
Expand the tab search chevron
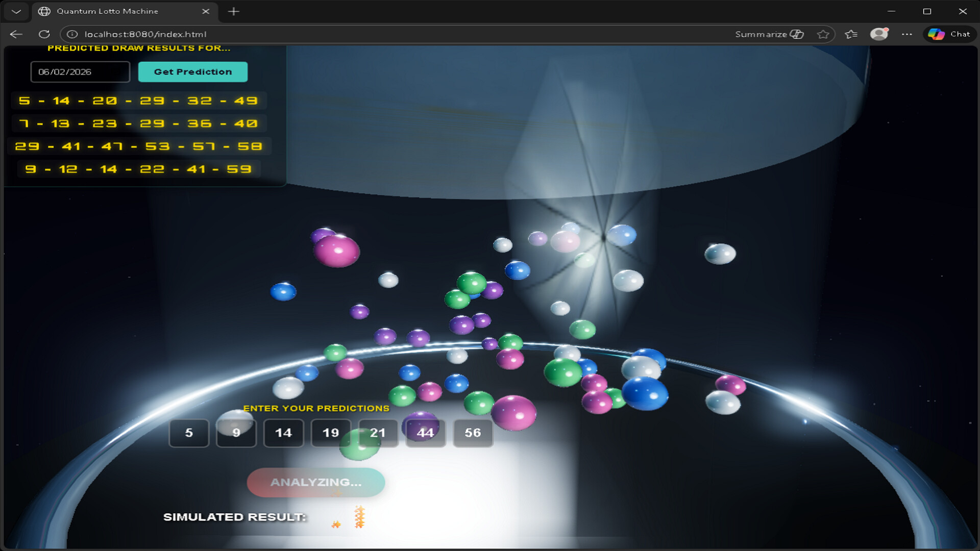16,11
